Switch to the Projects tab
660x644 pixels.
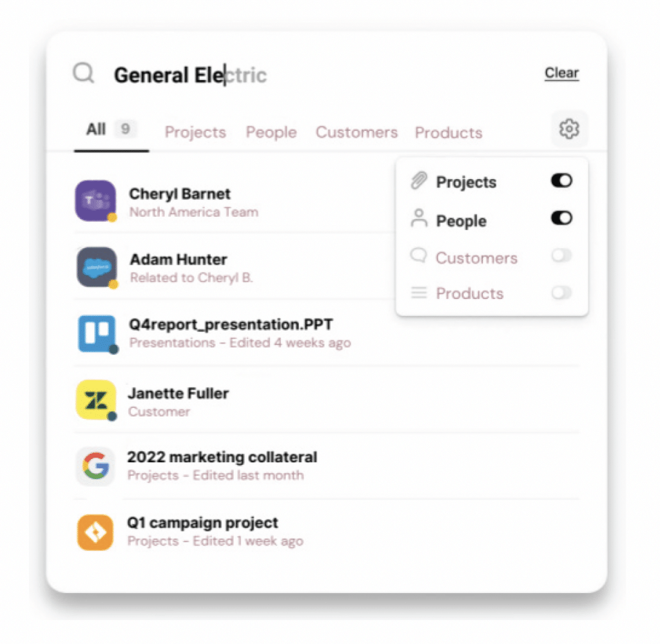click(x=195, y=132)
